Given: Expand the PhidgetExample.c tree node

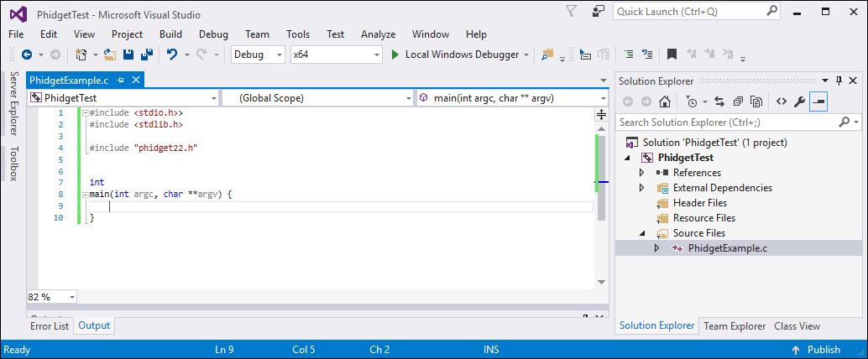Looking at the screenshot, I should point(657,248).
